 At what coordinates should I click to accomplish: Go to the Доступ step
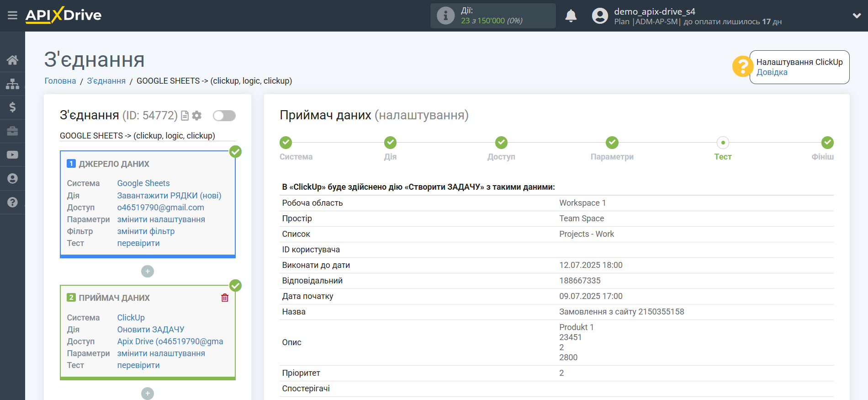pyautogui.click(x=501, y=143)
